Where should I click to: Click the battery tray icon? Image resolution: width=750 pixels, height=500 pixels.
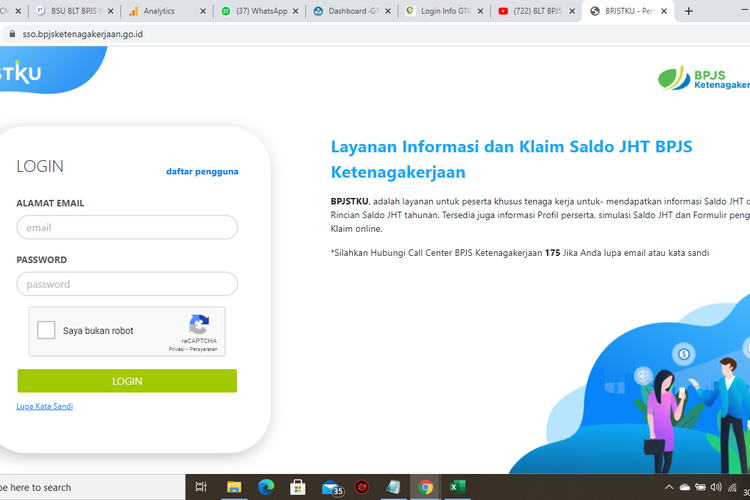tap(700, 488)
